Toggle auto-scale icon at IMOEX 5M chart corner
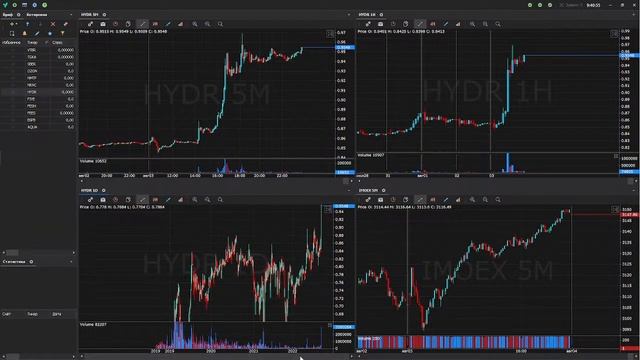Viewport: 640px width, 360px height. tap(615, 209)
